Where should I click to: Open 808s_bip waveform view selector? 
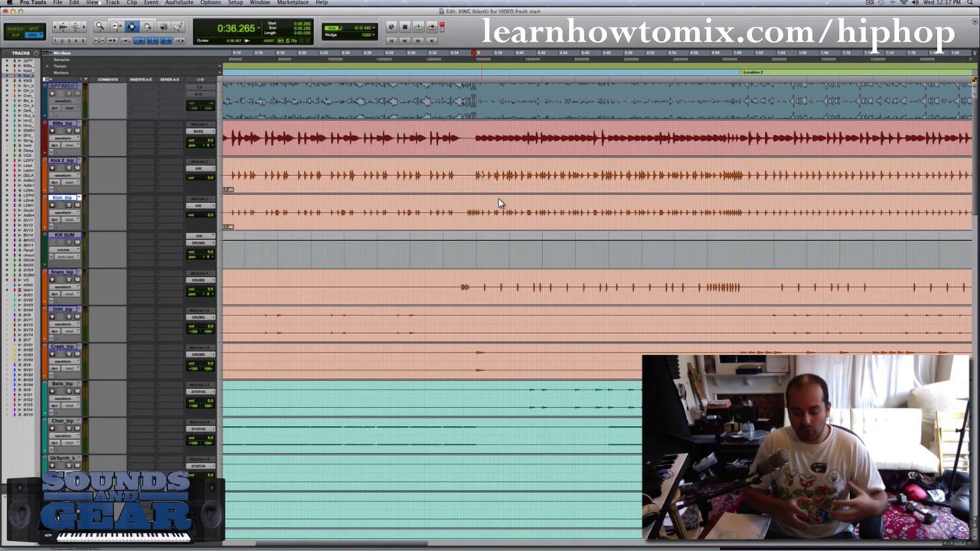click(64, 138)
